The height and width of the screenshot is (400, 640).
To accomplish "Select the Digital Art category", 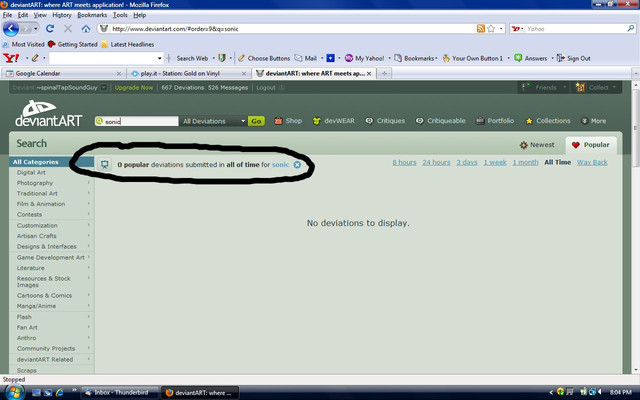I will point(31,172).
